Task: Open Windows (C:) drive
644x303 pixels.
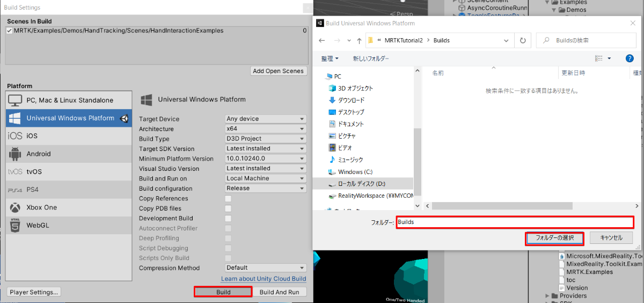Action: [x=350, y=172]
